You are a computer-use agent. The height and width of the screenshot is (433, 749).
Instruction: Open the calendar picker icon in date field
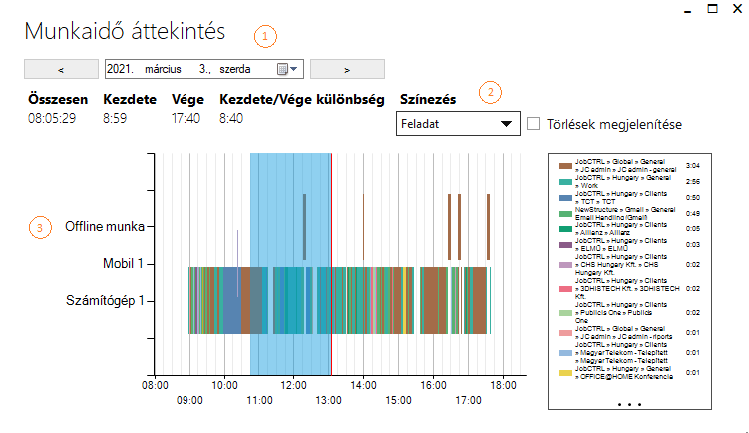coord(285,70)
